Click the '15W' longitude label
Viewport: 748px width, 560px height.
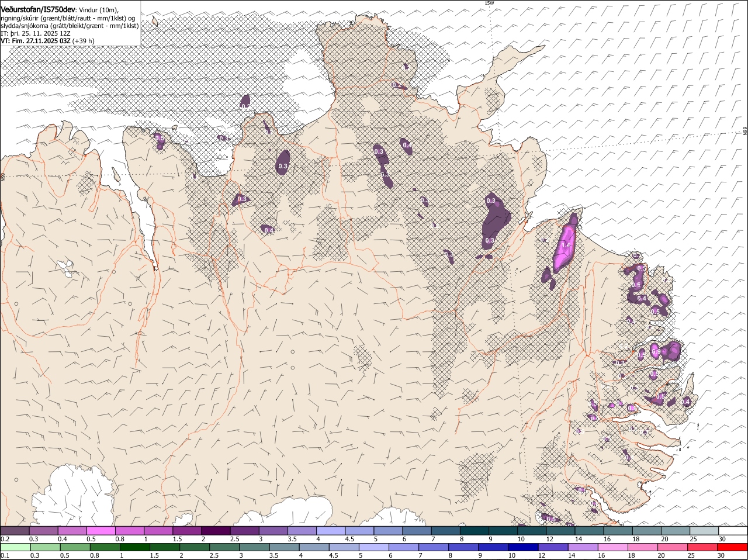[489, 4]
